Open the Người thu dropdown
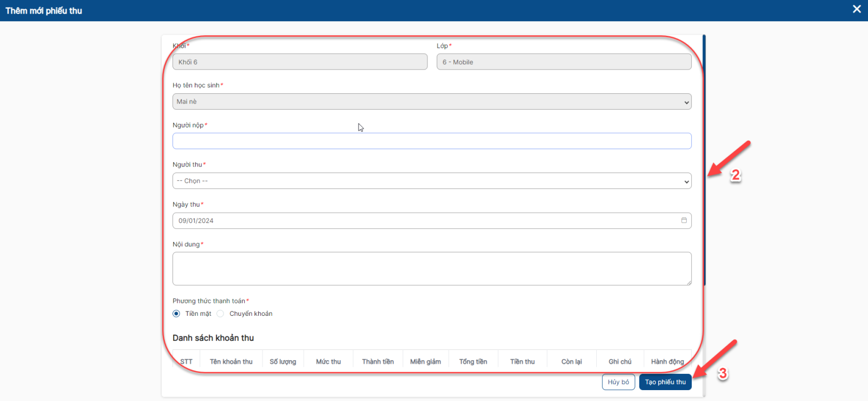The width and height of the screenshot is (868, 401). [x=432, y=181]
